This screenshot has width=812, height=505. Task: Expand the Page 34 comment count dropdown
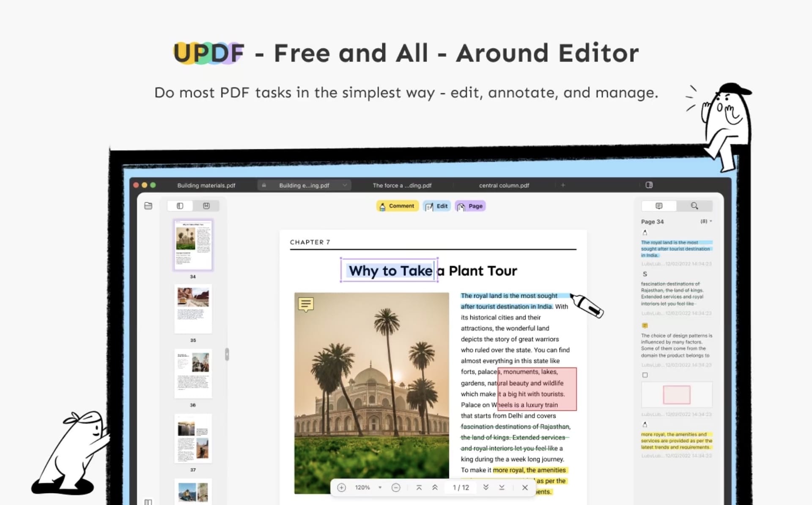pyautogui.click(x=710, y=221)
